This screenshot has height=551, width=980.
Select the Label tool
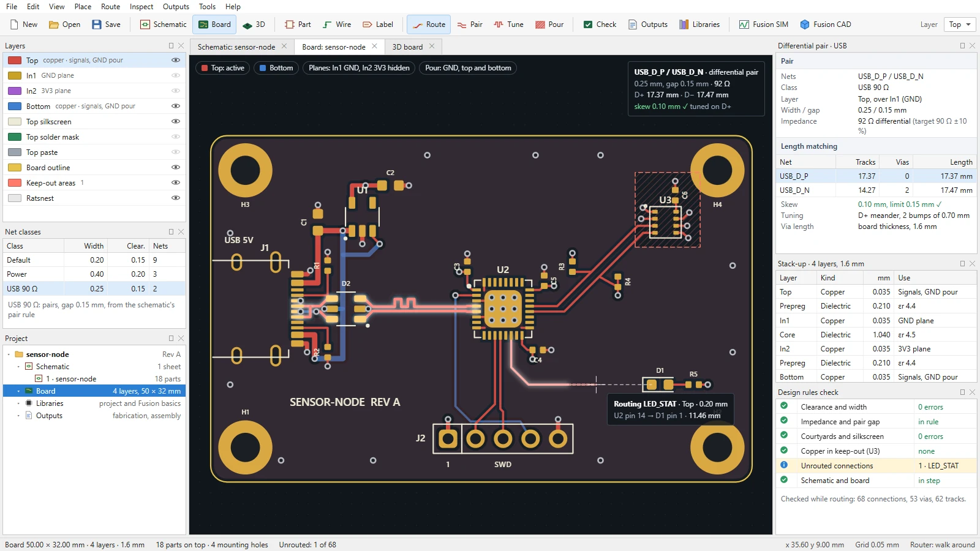pos(378,24)
